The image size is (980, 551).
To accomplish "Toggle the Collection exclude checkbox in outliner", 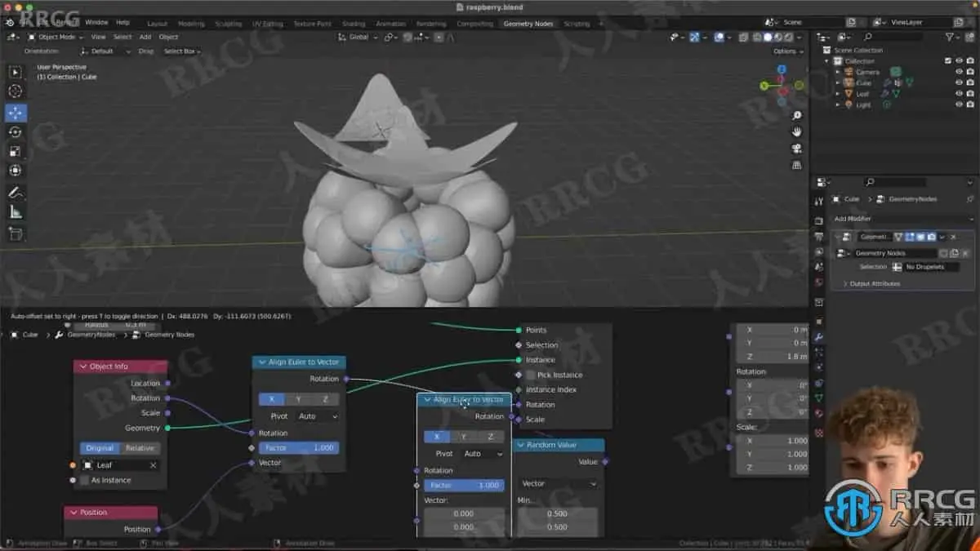I will 948,60.
